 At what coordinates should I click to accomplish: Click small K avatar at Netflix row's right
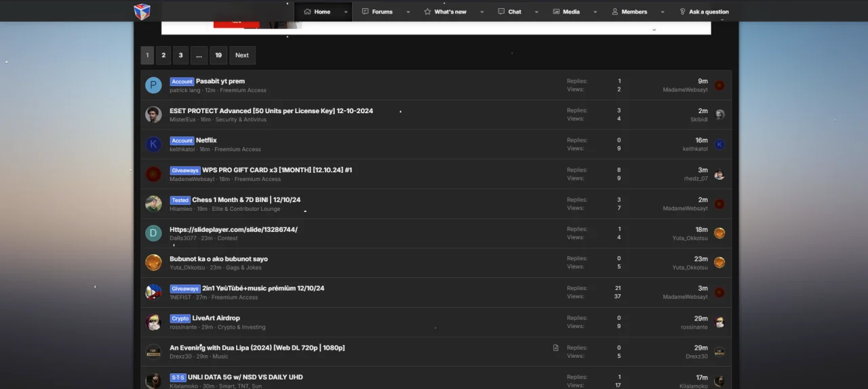tap(719, 144)
